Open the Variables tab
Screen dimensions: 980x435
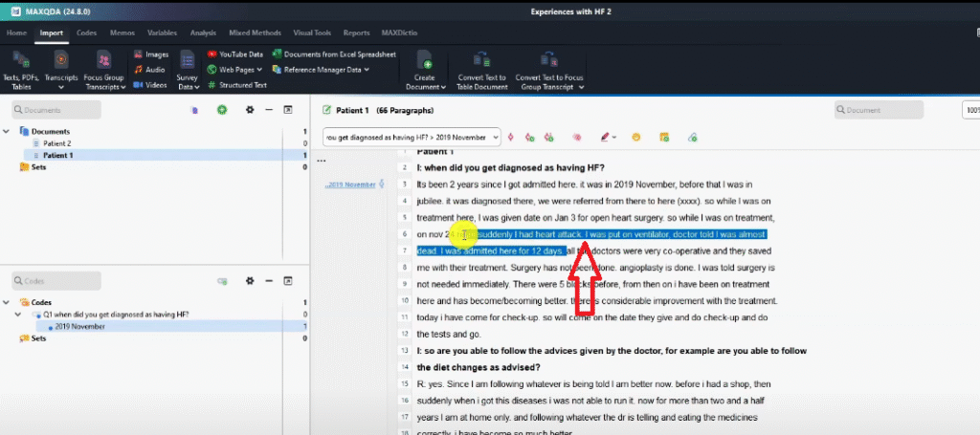pos(162,33)
